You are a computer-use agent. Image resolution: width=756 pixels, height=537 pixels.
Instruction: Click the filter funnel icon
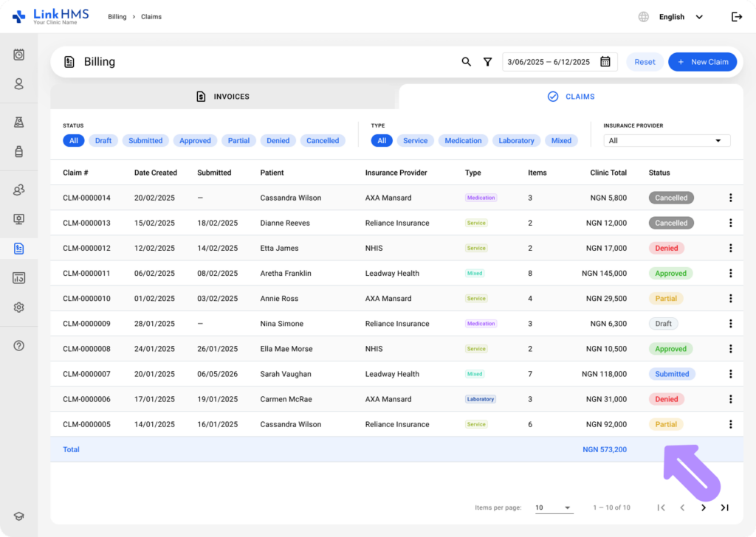487,62
